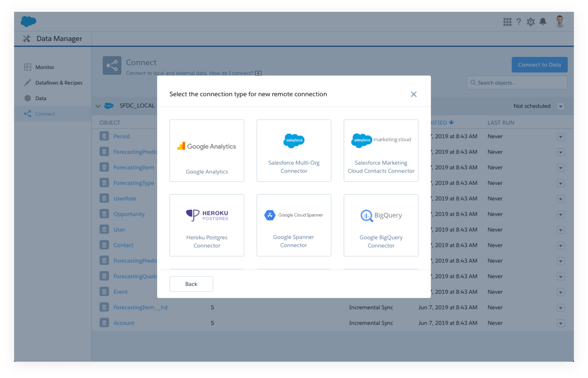Screen dimensions: 588x378
Task: Pick the Salesforce Multi-Org Connector tile
Action: click(x=294, y=150)
